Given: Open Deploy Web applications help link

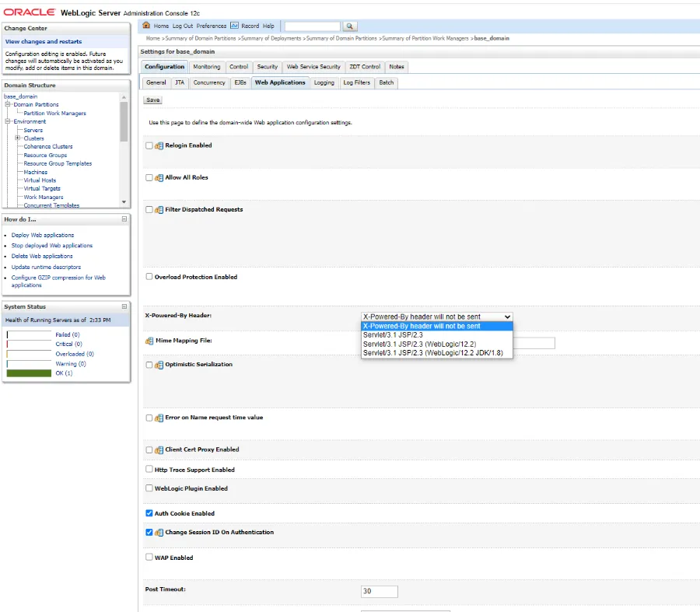Looking at the screenshot, I should [43, 236].
